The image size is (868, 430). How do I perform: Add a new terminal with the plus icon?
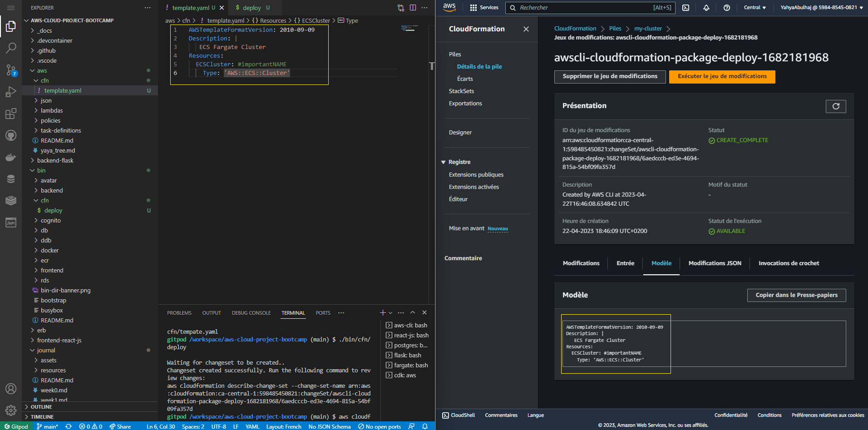tap(383, 312)
